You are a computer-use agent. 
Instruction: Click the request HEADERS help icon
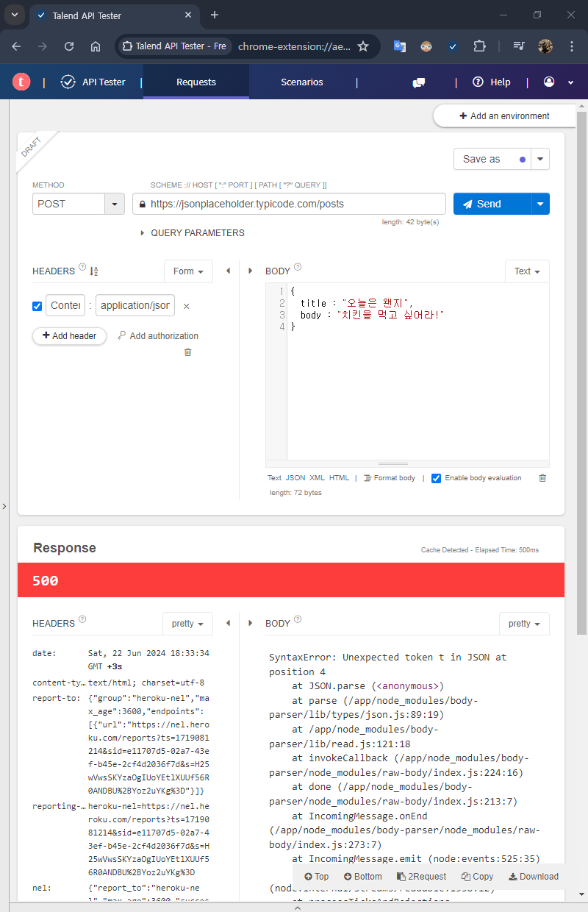tap(82, 268)
